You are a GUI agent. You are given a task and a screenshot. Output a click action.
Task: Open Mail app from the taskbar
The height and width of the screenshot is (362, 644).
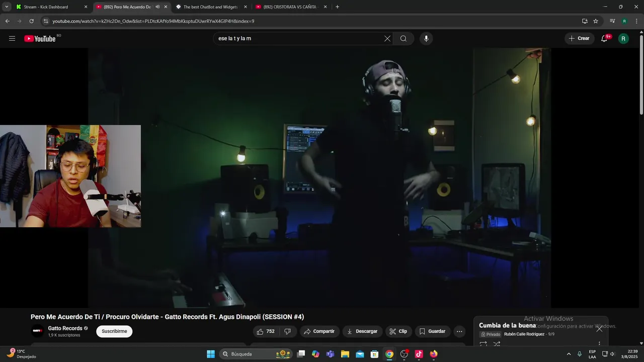(360, 354)
